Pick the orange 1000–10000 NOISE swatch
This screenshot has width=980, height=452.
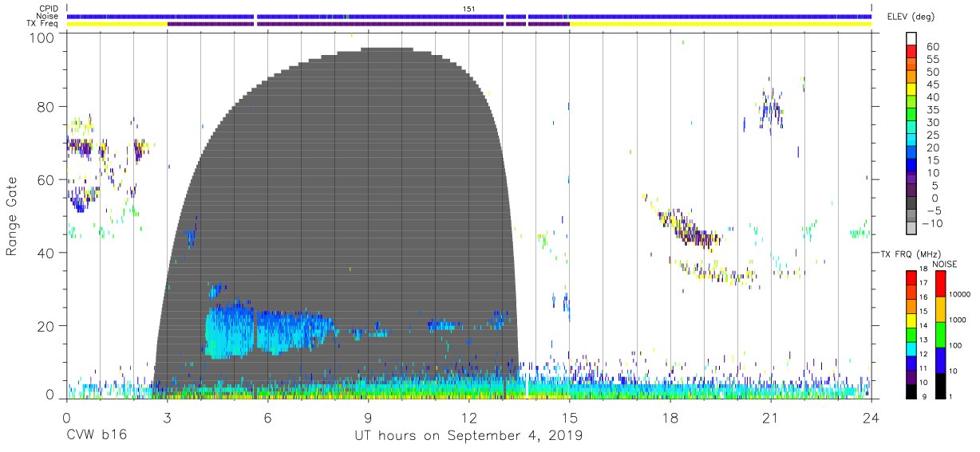939,309
